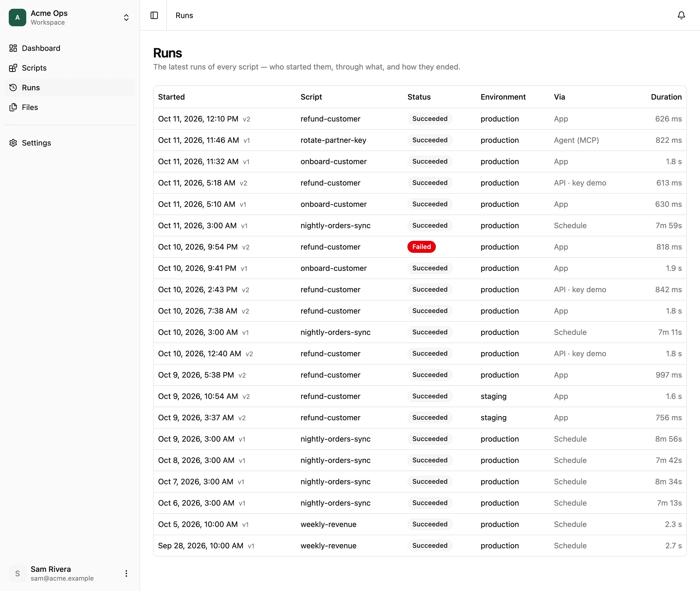Viewport: 700px width, 591px height.
Task: Open the Oct 7 nightly-orders-sync run
Action: 420,482
